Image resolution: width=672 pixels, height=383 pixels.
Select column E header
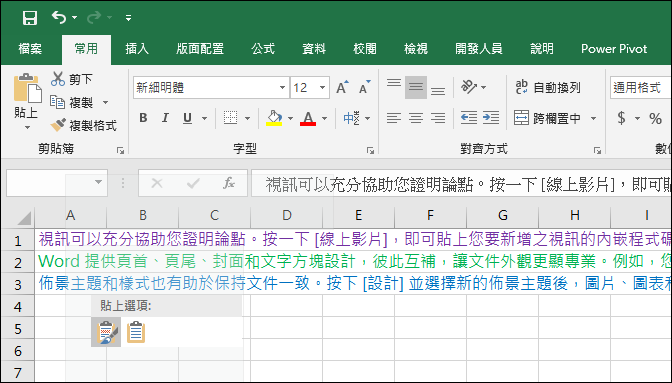tap(358, 215)
